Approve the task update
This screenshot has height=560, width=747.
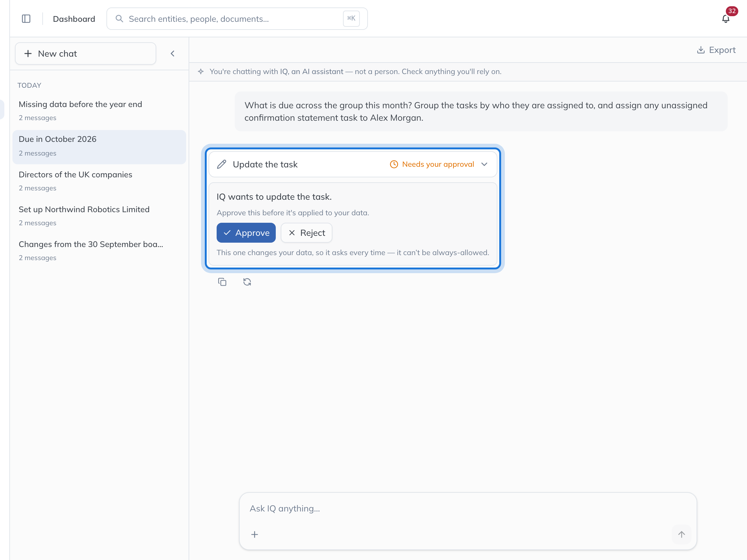pos(246,233)
